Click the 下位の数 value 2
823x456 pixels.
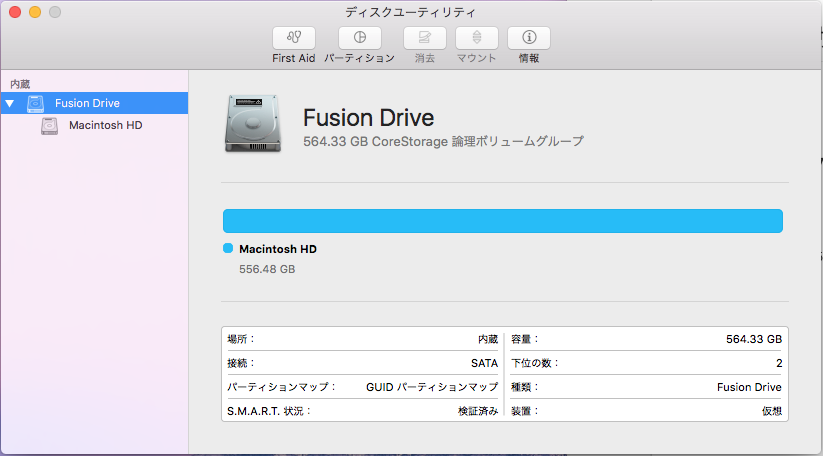[x=779, y=363]
